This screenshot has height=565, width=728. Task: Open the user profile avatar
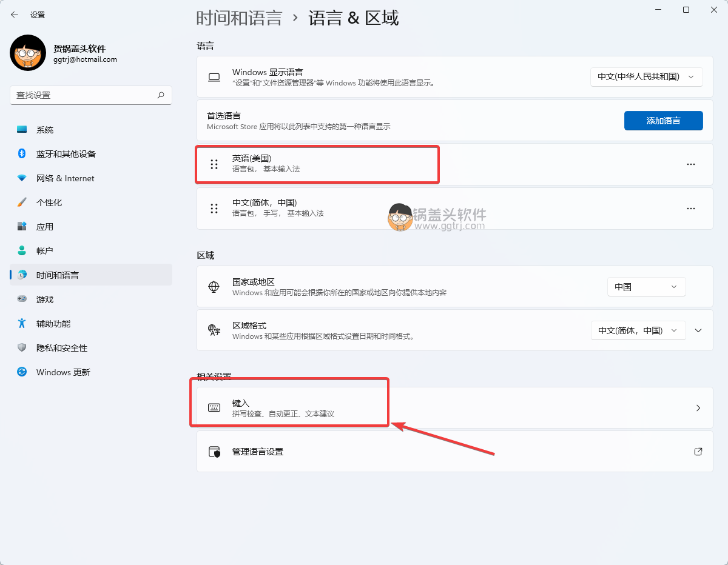(28, 53)
